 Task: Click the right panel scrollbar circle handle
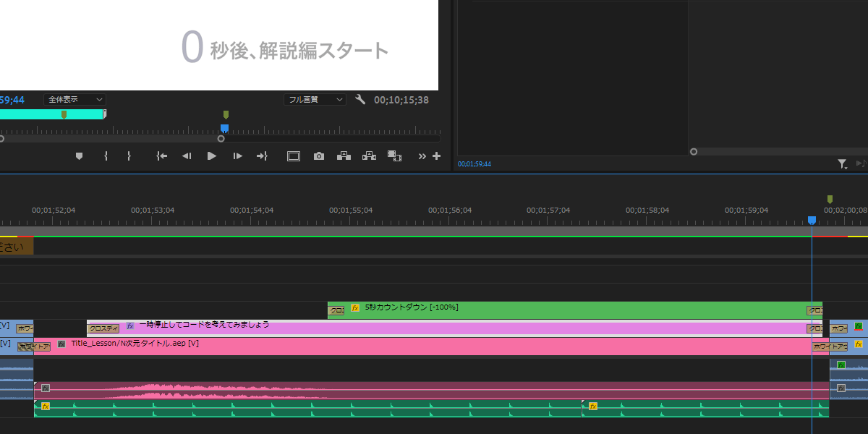coord(694,152)
